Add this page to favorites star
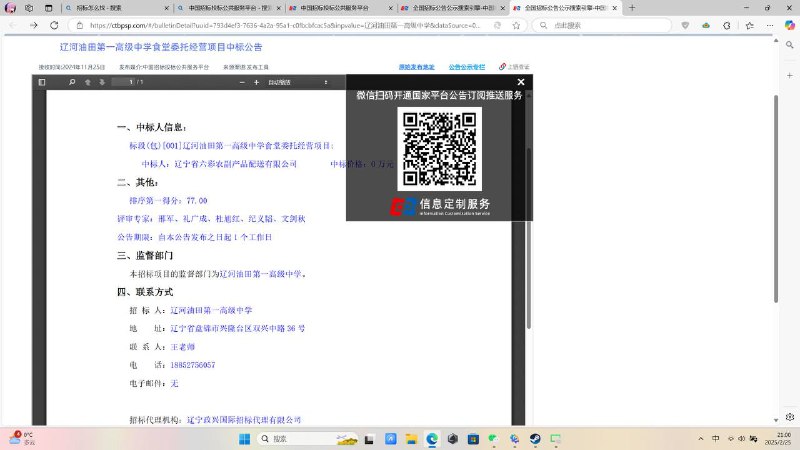800x450 pixels. tap(516, 25)
